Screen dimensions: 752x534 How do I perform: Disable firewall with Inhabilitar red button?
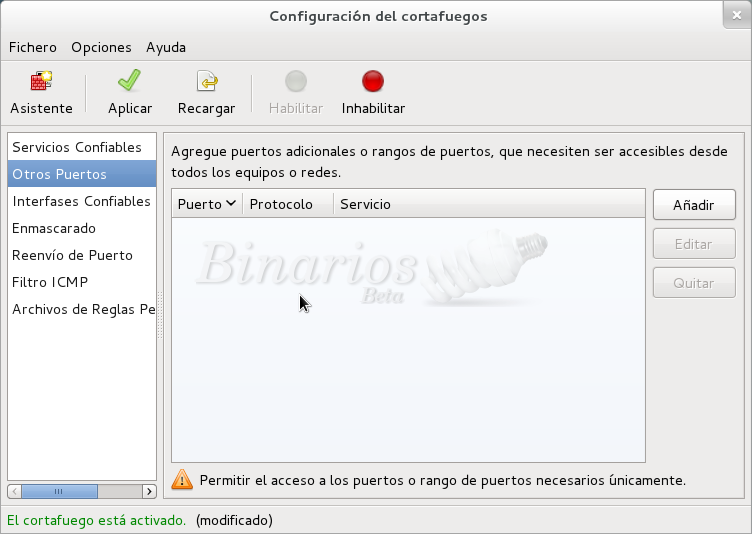tap(373, 82)
